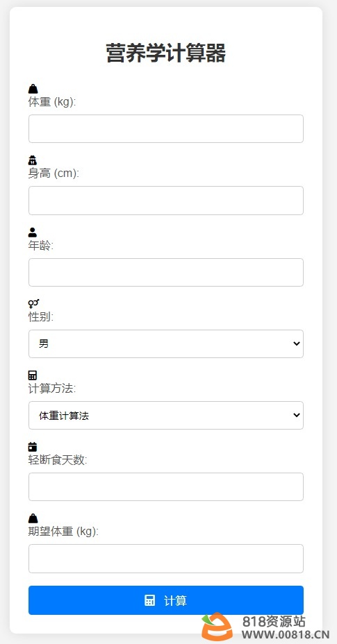This screenshot has height=644, width=337.
Task: Expand the chevron on 体重计算法 select
Action: [296, 415]
